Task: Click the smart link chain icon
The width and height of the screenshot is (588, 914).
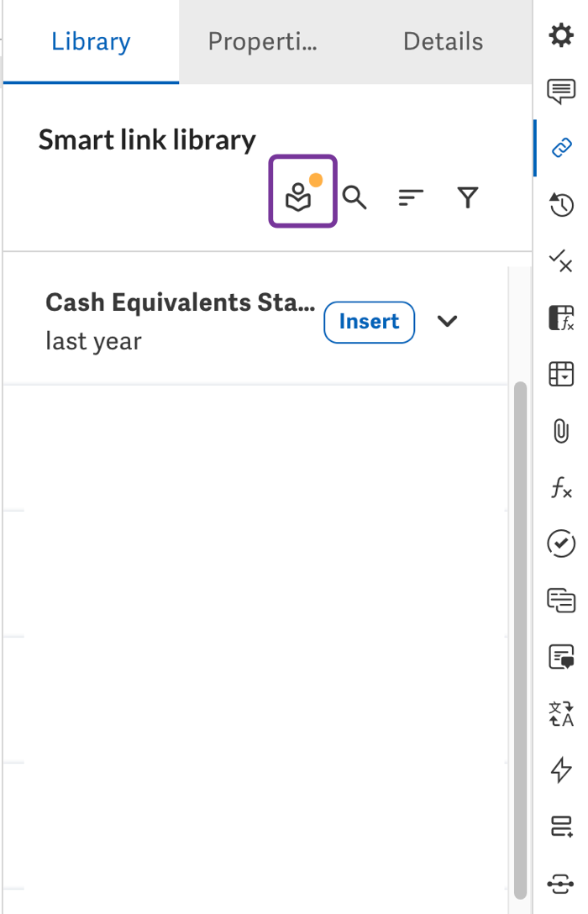Action: (560, 148)
